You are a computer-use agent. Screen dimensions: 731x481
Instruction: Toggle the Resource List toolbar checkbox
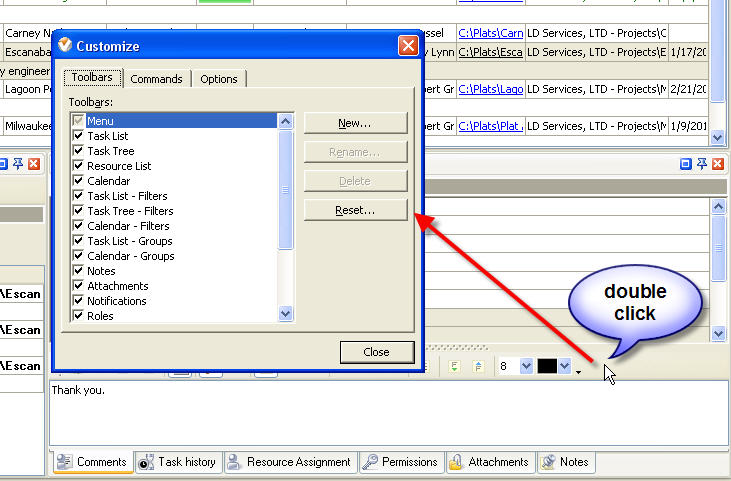78,166
